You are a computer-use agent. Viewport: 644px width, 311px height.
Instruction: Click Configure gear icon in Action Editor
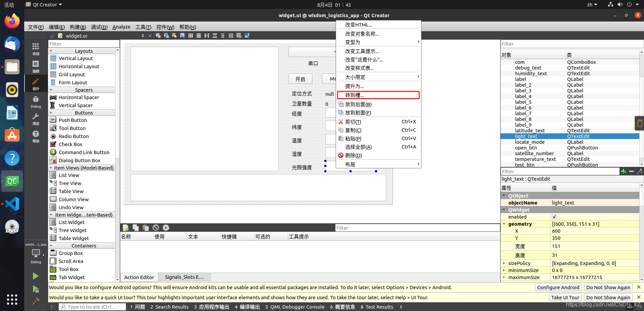[166, 228]
